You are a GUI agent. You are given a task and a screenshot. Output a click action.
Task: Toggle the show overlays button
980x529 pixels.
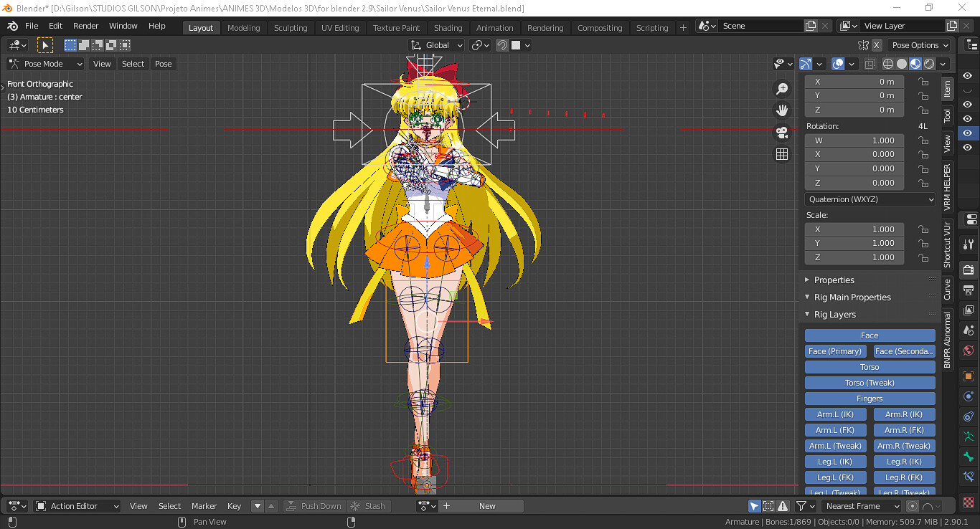click(x=838, y=64)
